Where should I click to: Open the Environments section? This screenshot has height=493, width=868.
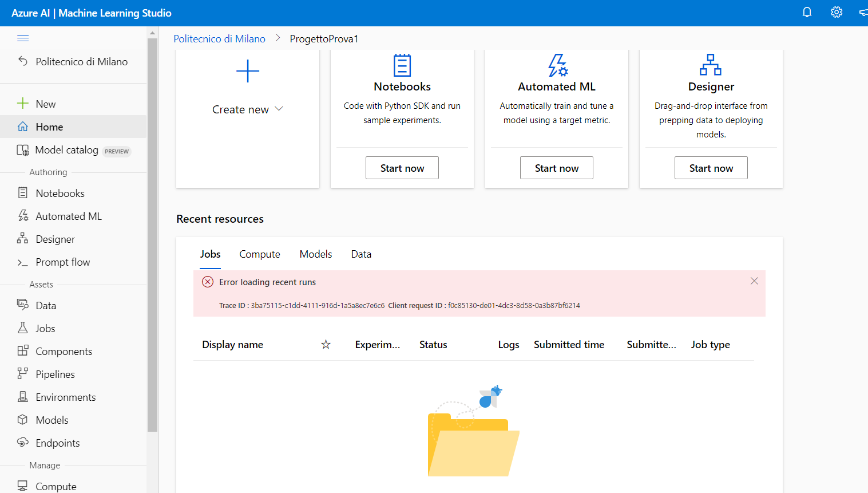66,397
